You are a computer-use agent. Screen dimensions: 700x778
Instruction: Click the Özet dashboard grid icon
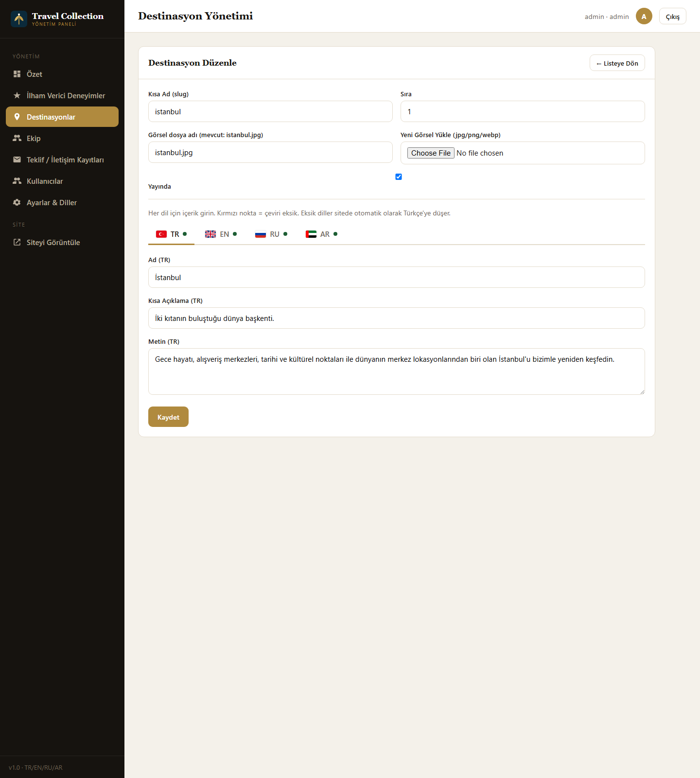coord(17,74)
